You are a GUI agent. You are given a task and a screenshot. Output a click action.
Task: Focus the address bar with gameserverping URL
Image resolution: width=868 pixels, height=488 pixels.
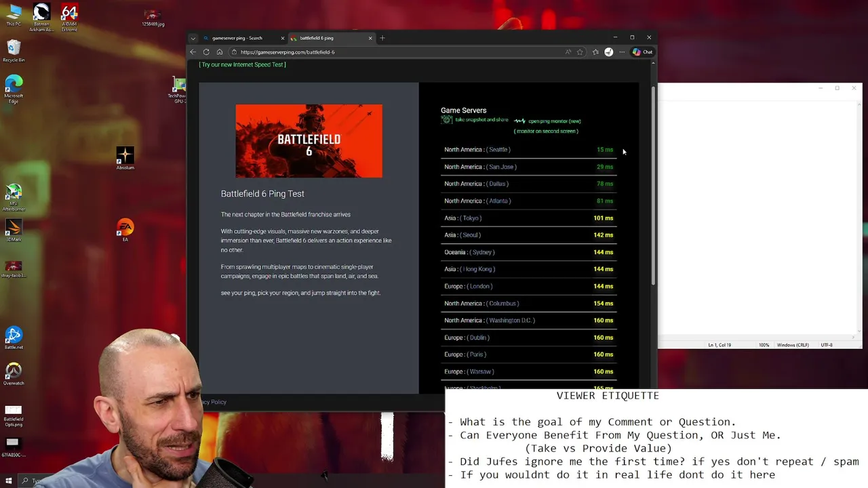[400, 52]
